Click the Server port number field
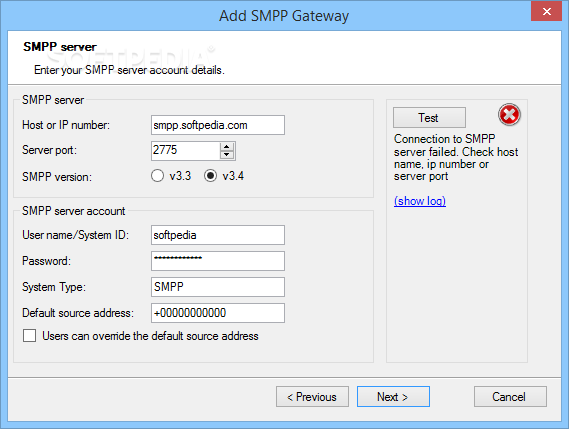Viewport: 569px width, 429px height. [185, 151]
